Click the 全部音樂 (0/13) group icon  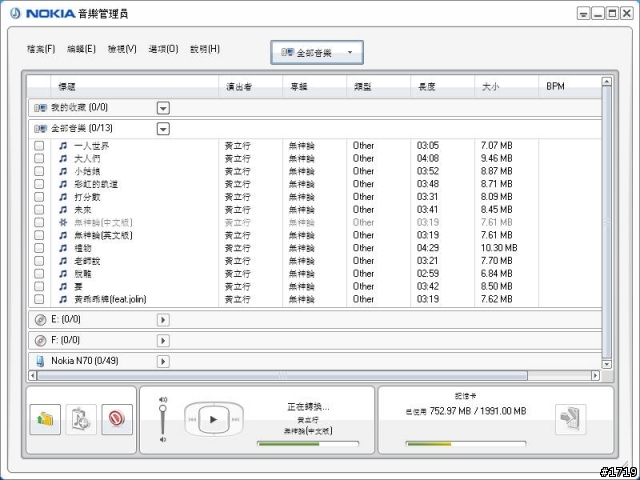40,129
